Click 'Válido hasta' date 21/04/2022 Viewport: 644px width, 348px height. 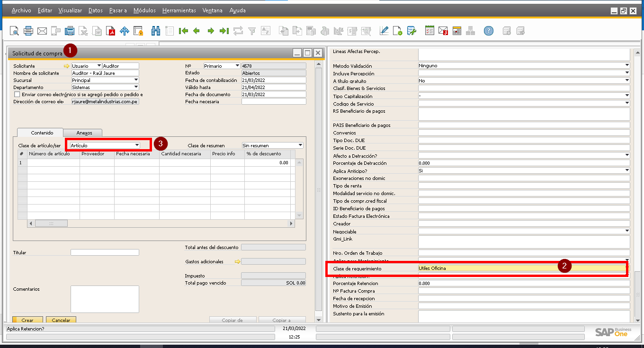[274, 87]
